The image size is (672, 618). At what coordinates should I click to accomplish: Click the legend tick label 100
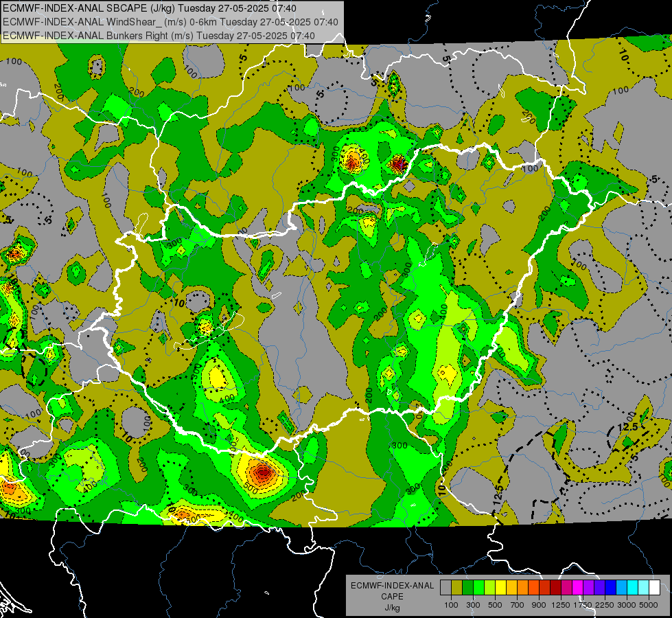point(451,605)
